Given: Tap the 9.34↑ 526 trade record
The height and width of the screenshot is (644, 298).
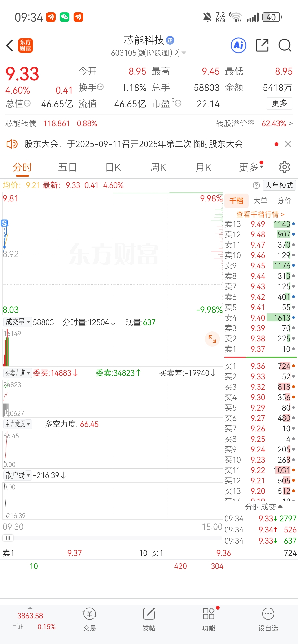Looking at the screenshot, I should tap(260, 529).
